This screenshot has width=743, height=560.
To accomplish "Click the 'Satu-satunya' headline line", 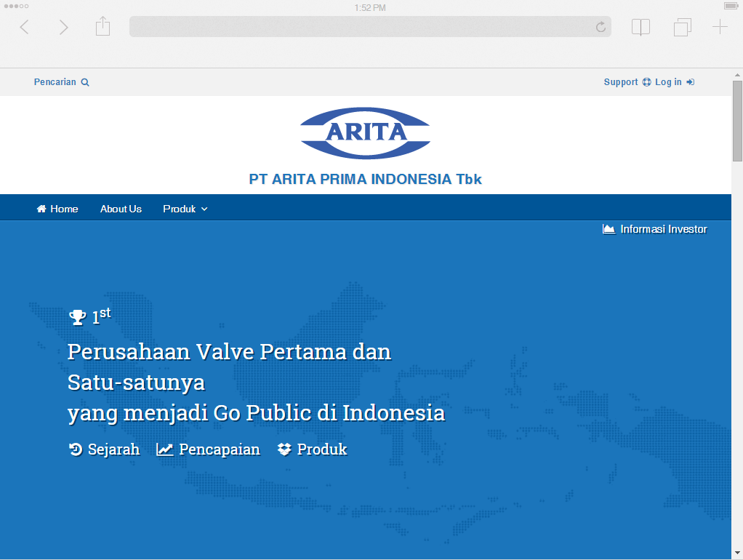I will point(136,383).
